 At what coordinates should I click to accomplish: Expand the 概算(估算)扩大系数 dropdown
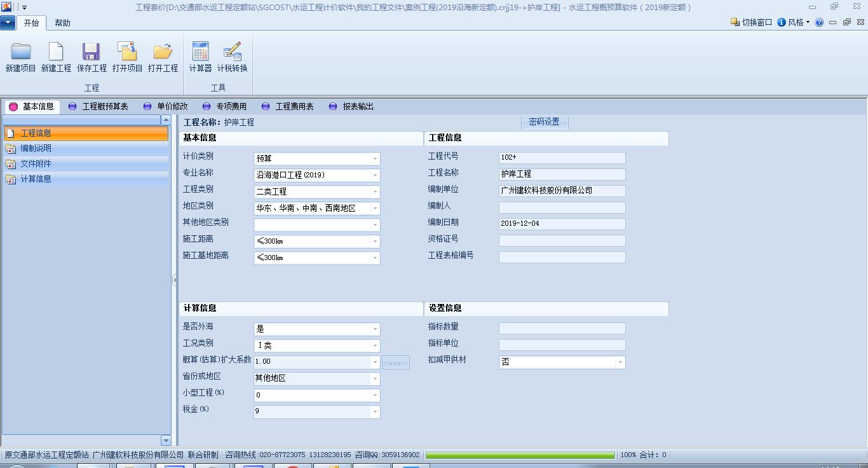tap(375, 362)
